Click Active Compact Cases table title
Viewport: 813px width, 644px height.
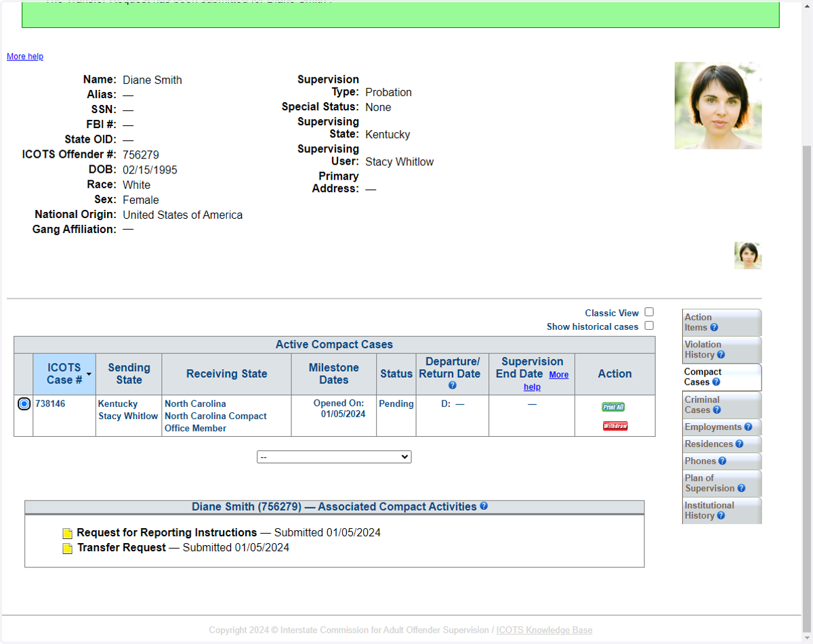click(334, 345)
